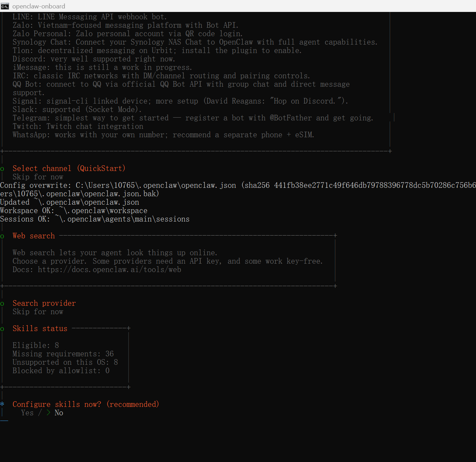The height and width of the screenshot is (462, 476).
Task: Click the 'Workspace OK' line
Action: click(x=74, y=211)
